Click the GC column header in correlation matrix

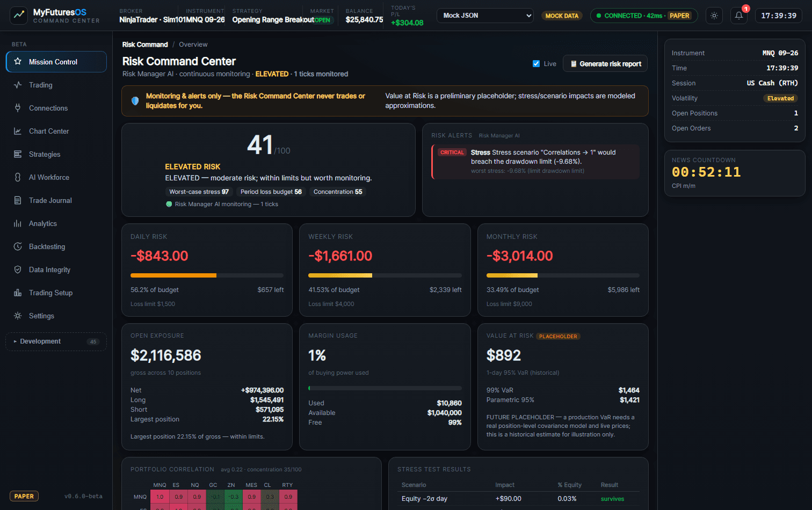[x=213, y=485]
